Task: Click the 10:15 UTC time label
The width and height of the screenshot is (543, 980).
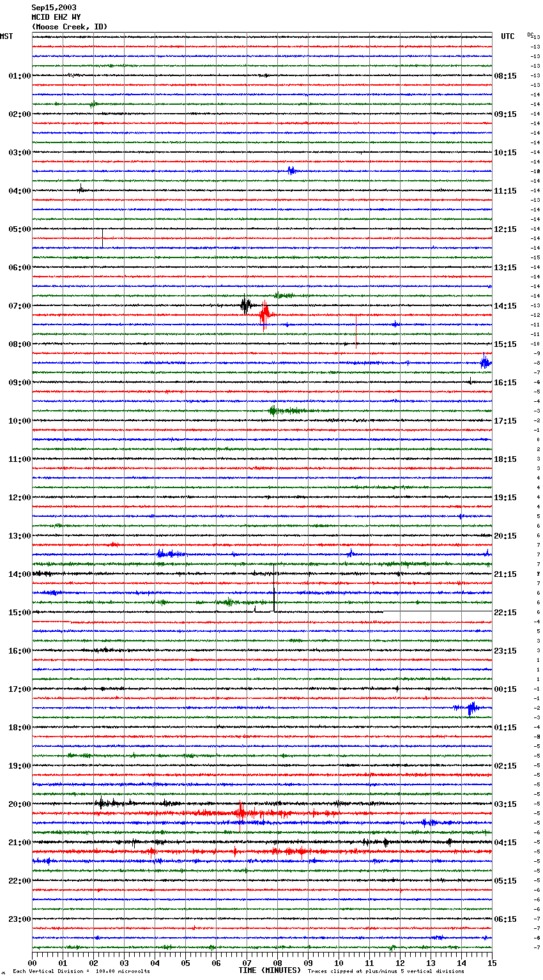Action: tap(505, 153)
